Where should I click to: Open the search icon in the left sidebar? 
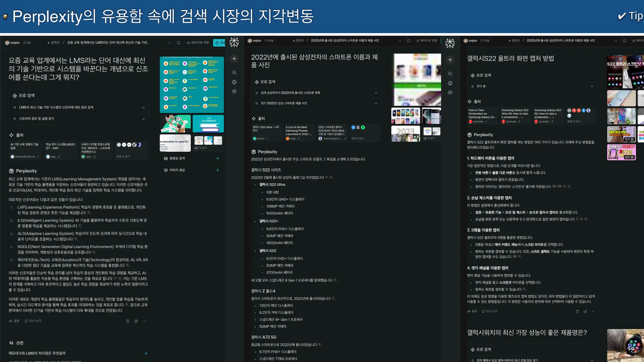point(234,73)
